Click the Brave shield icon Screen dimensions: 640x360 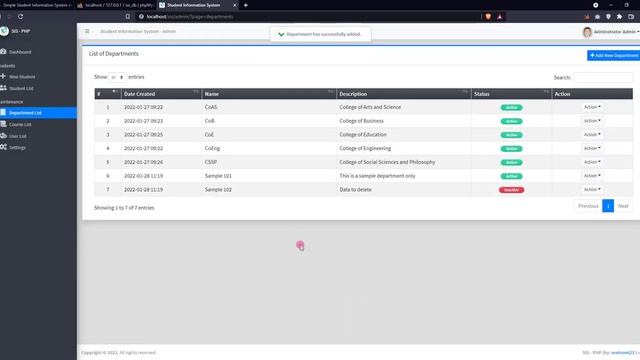488,17
